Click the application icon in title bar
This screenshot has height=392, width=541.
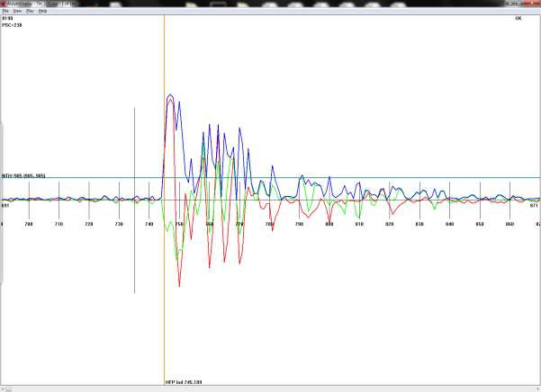click(x=4, y=4)
